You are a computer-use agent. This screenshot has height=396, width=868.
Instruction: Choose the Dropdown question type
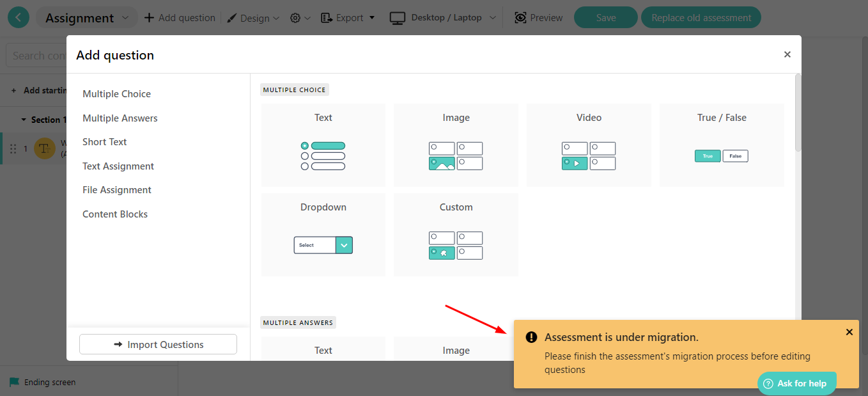pyautogui.click(x=323, y=235)
